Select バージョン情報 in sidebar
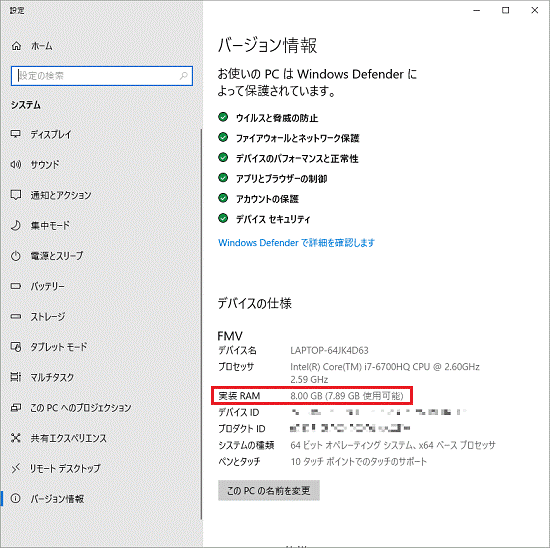The image size is (550, 548). coord(102,499)
